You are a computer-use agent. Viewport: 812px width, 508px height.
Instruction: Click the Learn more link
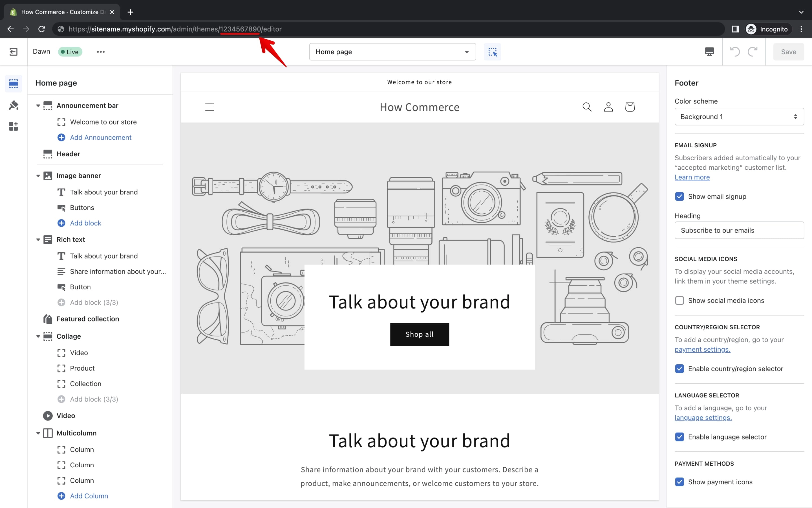tap(692, 177)
